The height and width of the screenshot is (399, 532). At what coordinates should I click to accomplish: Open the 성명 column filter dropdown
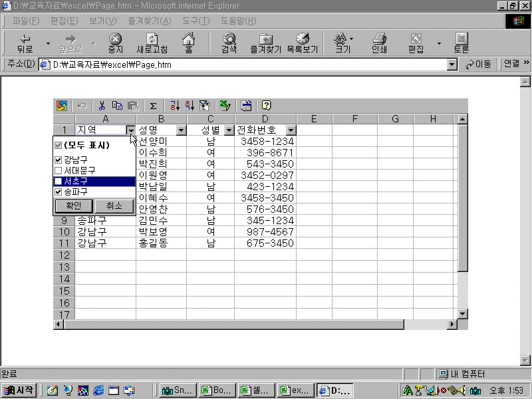click(x=181, y=130)
